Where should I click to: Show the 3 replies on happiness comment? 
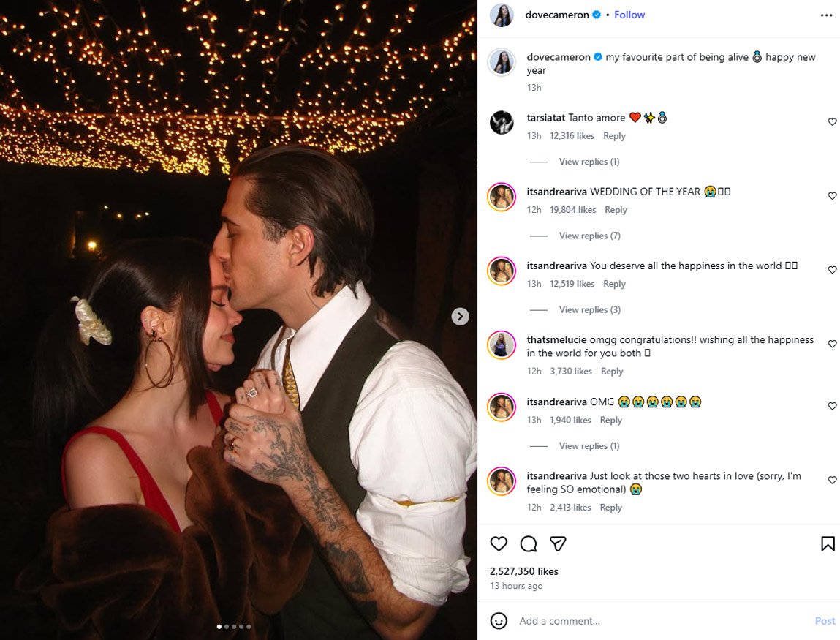[x=589, y=309]
